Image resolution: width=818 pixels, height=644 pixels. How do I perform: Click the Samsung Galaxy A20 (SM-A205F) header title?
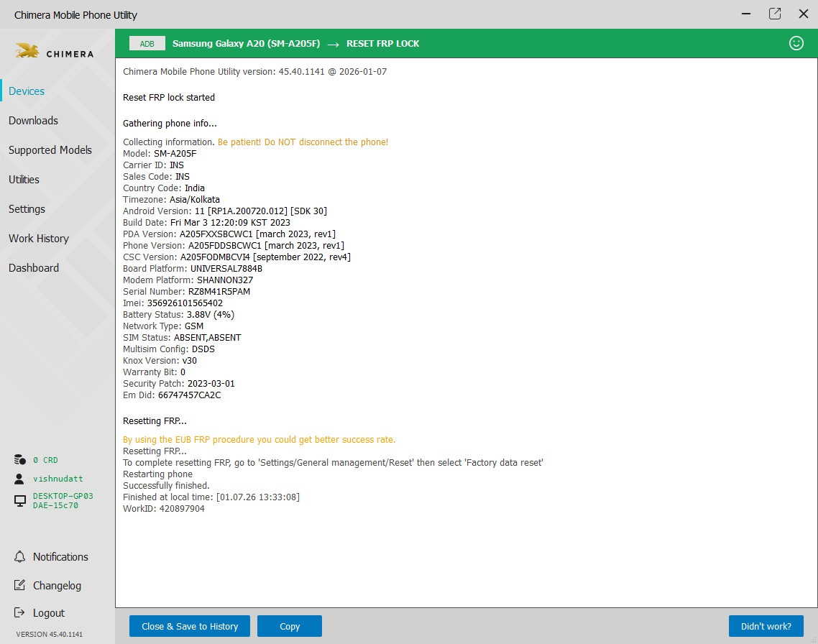tap(247, 44)
